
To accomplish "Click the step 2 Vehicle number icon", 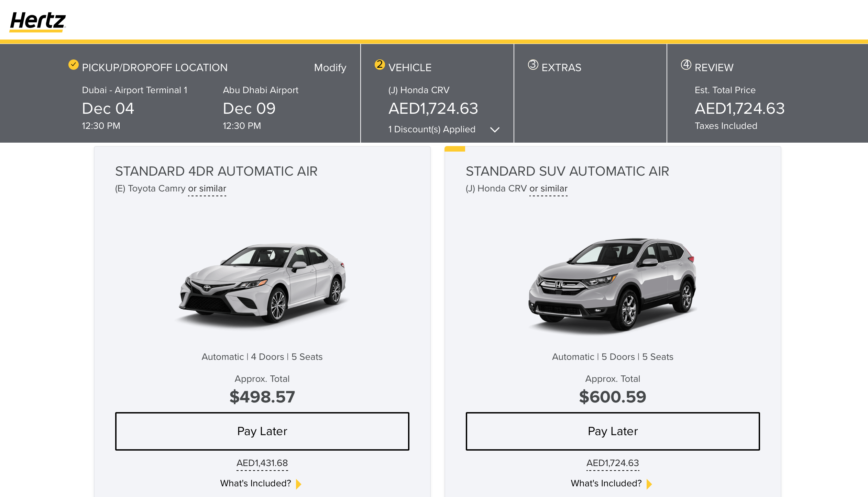I will [x=380, y=65].
